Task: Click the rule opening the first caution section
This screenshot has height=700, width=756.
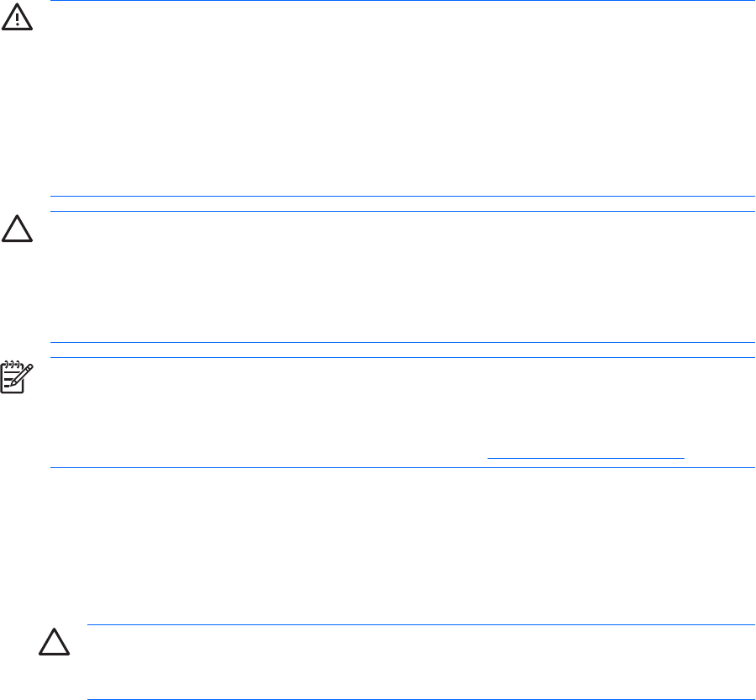Action: pos(403,211)
